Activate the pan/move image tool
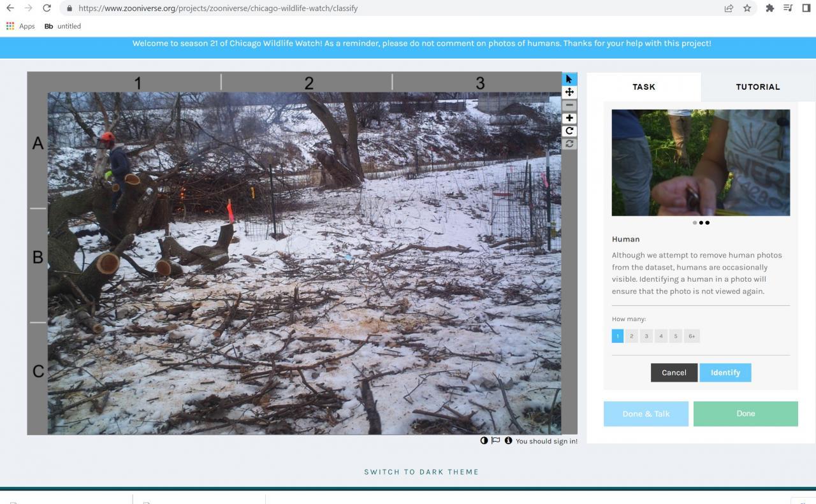Screen dimensions: 816x504 point(569,92)
